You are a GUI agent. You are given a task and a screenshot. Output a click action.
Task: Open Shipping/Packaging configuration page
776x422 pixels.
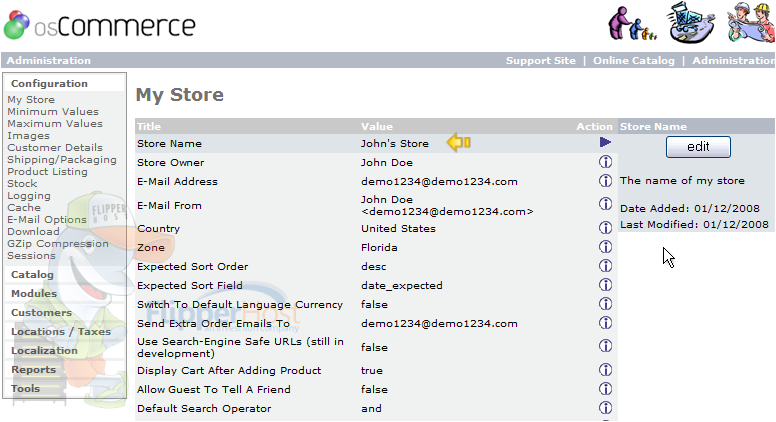[x=62, y=159]
